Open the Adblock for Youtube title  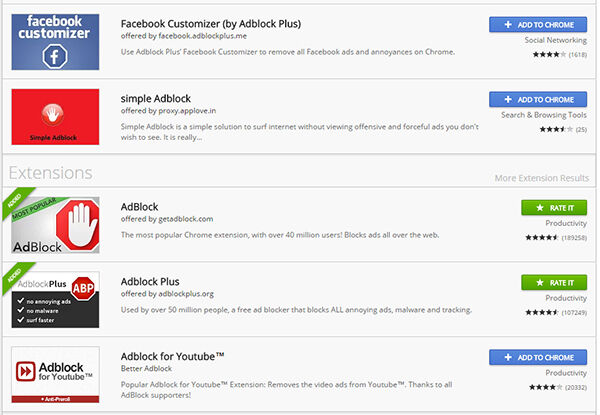coord(172,356)
